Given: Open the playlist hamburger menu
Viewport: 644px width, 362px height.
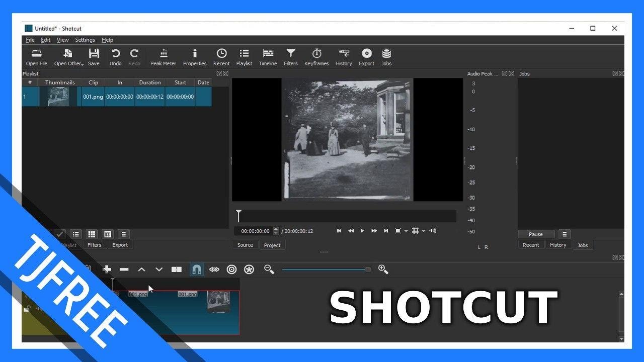Looking at the screenshot, I should 124,234.
